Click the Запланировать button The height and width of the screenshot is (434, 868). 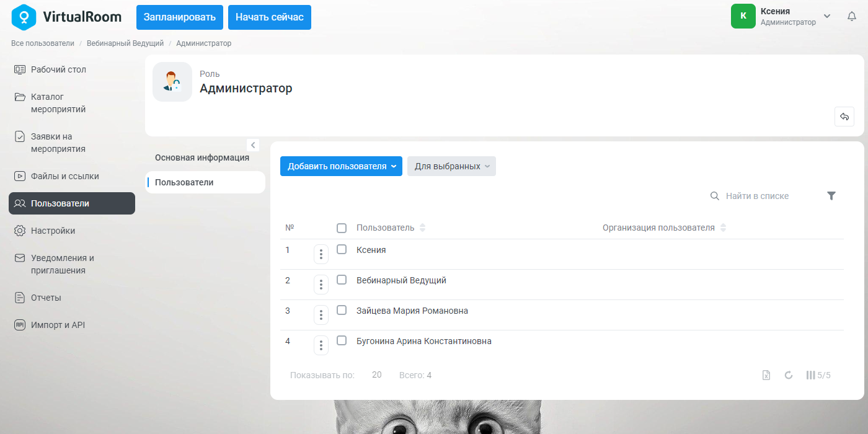pos(180,17)
